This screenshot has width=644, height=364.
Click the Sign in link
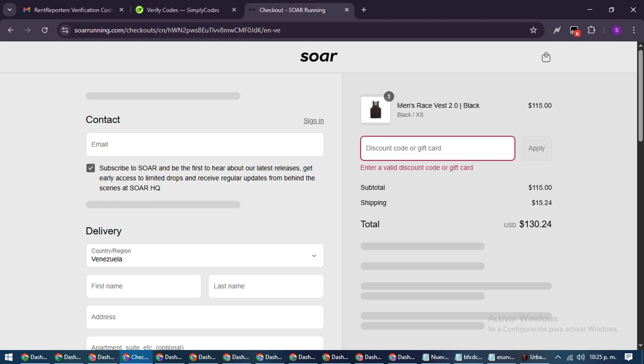[x=313, y=121]
